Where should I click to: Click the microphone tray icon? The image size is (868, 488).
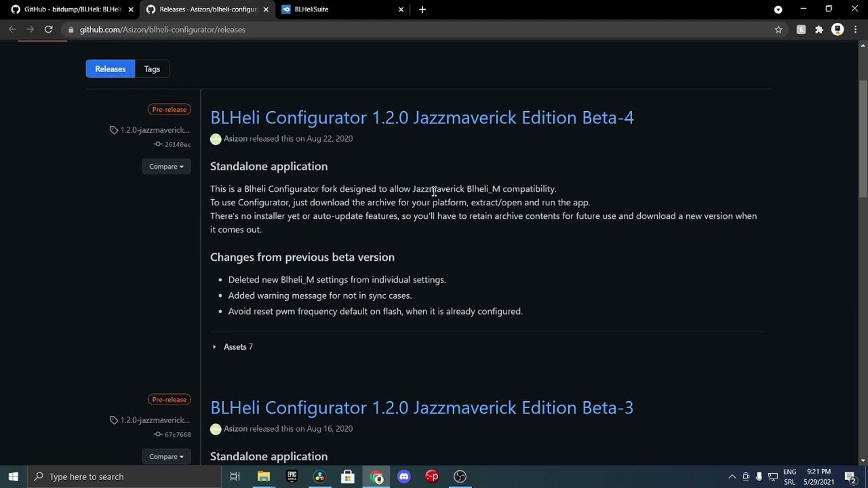point(759,476)
